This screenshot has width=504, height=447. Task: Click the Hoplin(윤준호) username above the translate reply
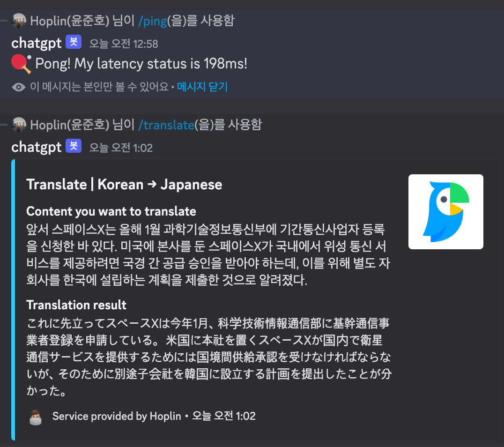coord(70,125)
